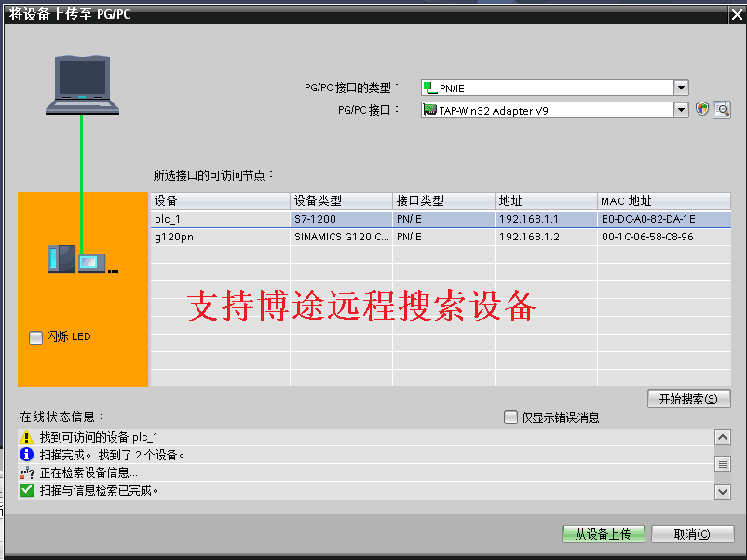Open the PG/PC 接口 adapter dropdown

(681, 109)
